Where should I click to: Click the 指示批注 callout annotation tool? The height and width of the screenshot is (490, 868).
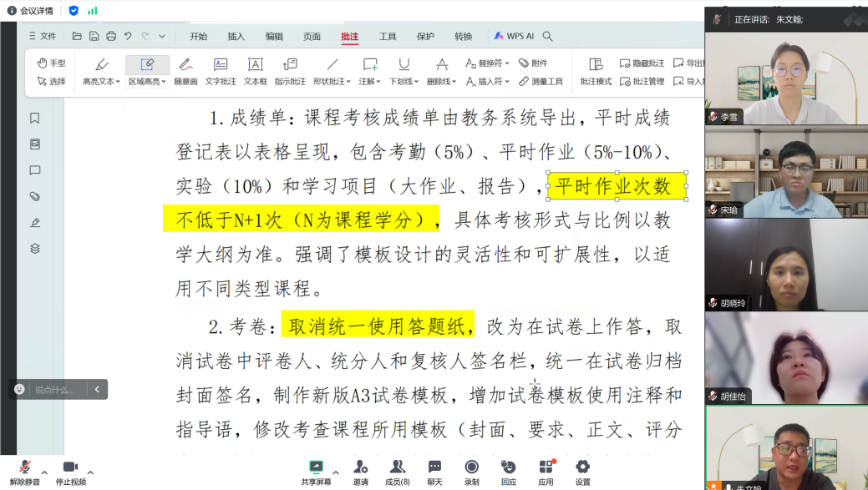coord(290,71)
